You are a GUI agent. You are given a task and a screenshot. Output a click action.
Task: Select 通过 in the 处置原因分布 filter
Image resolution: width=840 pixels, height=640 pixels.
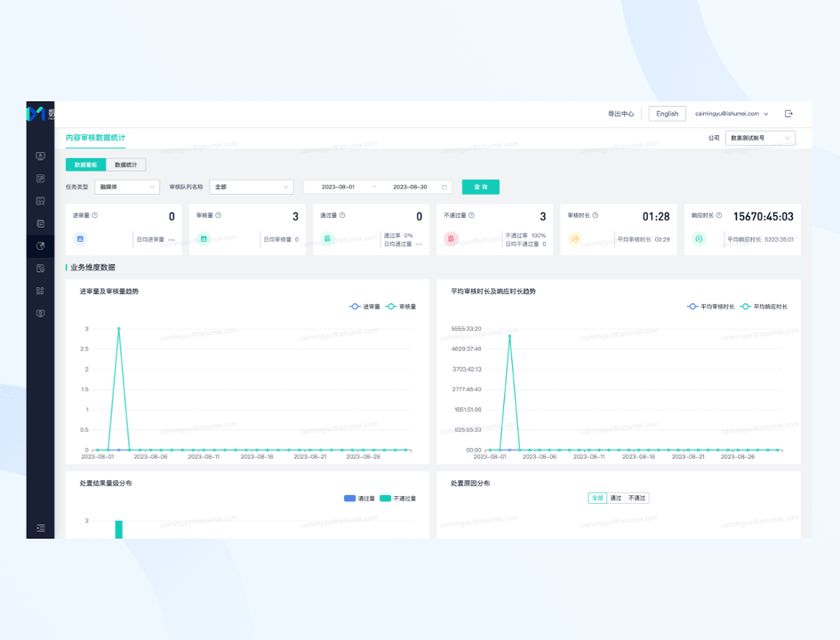pyautogui.click(x=616, y=498)
